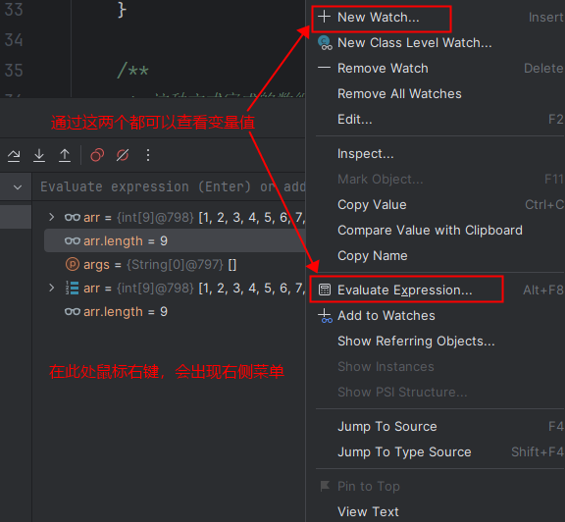Select Copy Value menu entry

(372, 205)
